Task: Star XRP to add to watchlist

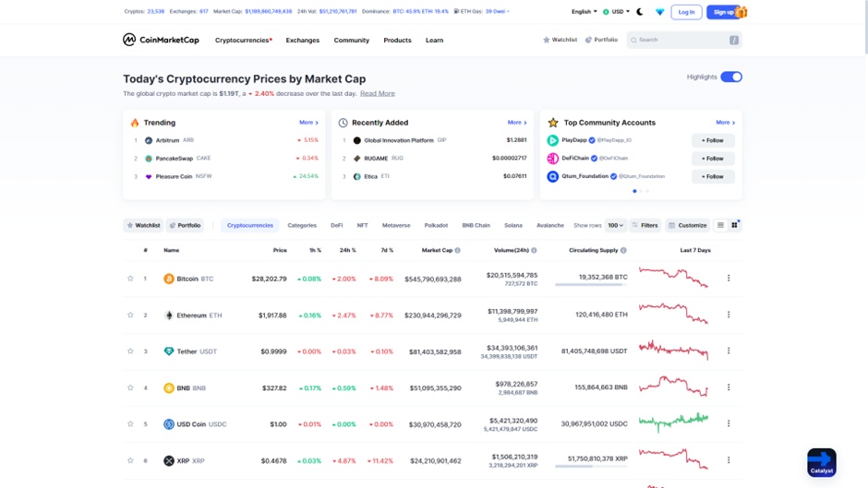Action: pyautogui.click(x=130, y=460)
